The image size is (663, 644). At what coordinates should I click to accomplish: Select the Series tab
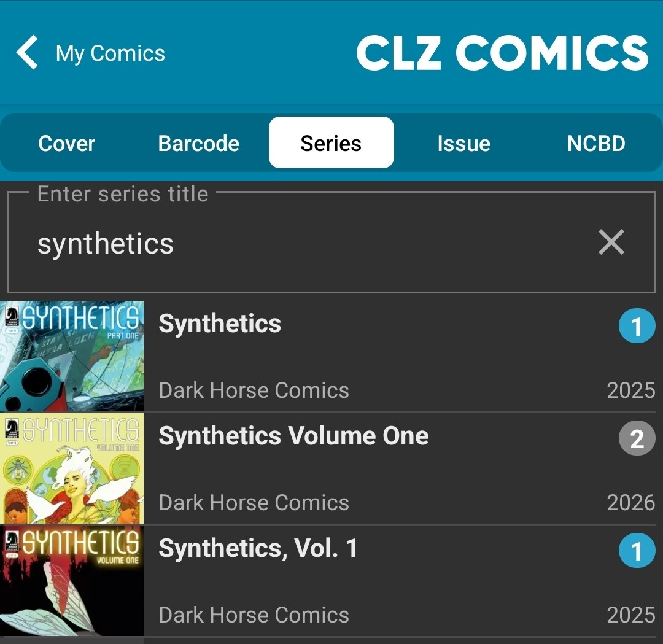click(x=331, y=143)
